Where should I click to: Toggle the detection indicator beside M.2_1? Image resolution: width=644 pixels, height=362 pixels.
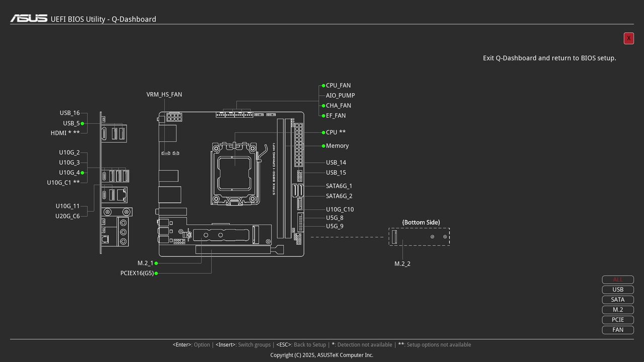pyautogui.click(x=155, y=263)
